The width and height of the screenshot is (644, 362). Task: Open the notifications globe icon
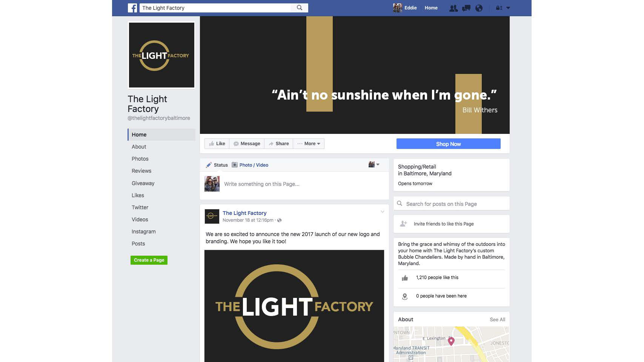click(479, 8)
